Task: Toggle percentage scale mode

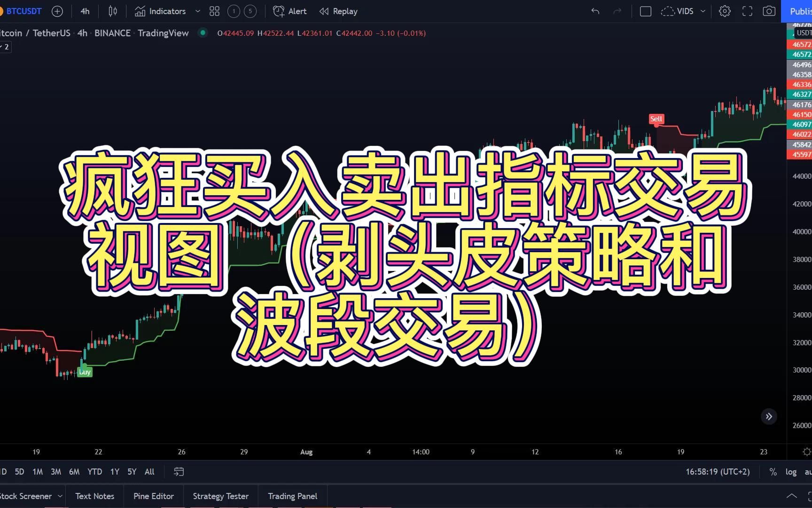Action: tap(773, 471)
